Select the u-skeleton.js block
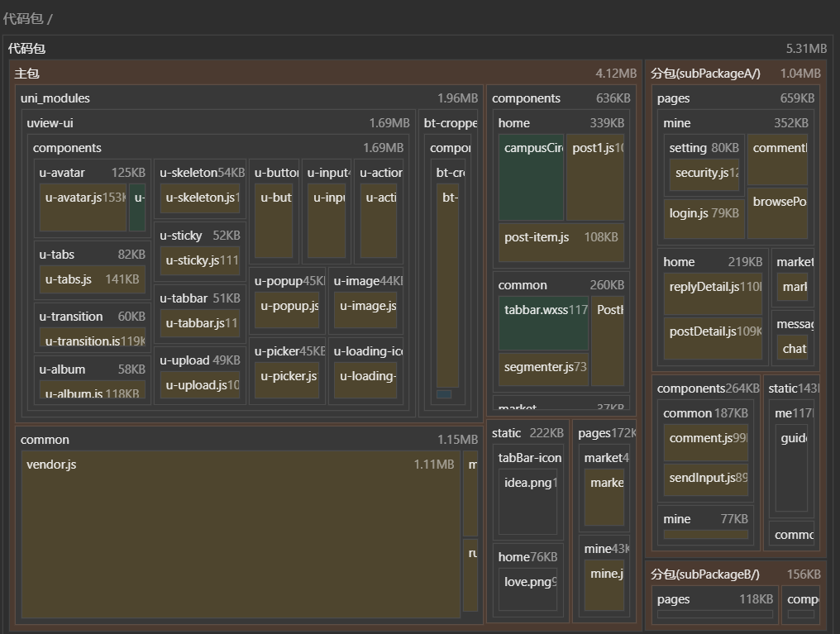This screenshot has height=634, width=840. pyautogui.click(x=199, y=198)
